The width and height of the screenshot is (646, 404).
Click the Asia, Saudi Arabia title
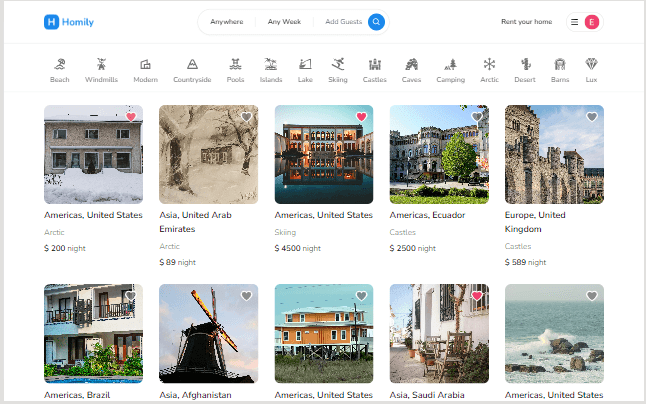click(x=427, y=395)
